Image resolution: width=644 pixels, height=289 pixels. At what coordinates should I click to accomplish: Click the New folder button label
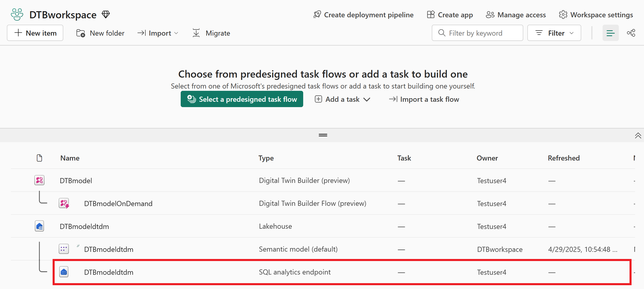[107, 33]
